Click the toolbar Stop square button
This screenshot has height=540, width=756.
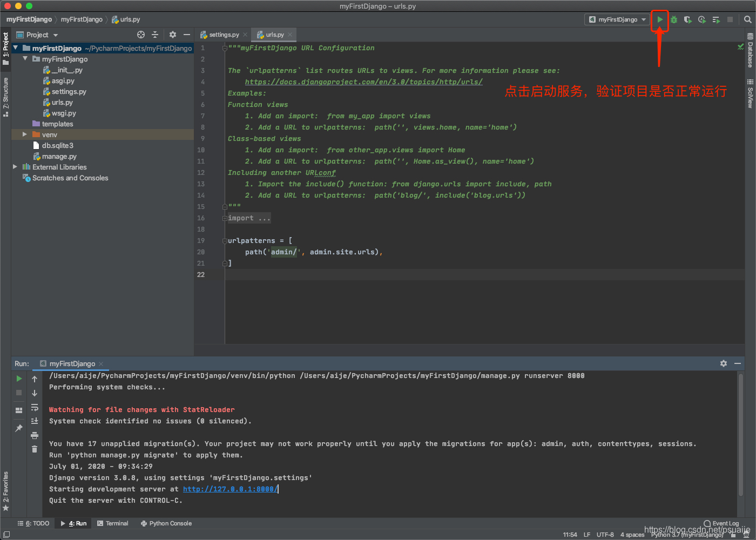pyautogui.click(x=730, y=19)
